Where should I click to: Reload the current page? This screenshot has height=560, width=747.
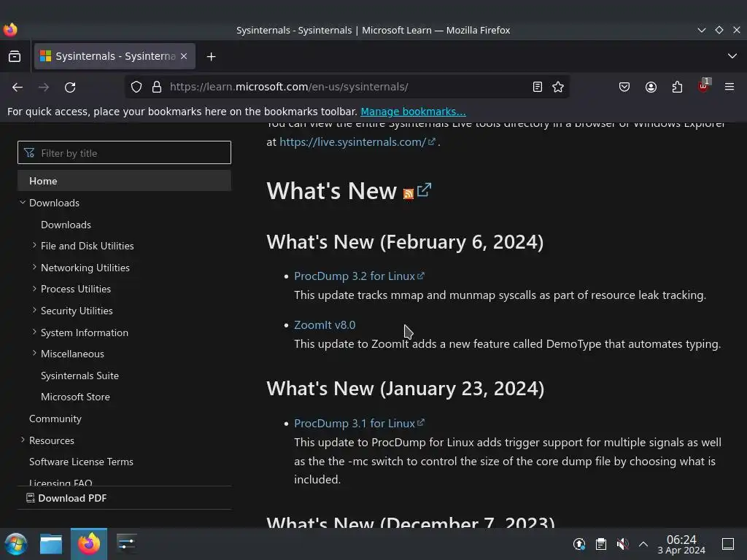pyautogui.click(x=70, y=87)
